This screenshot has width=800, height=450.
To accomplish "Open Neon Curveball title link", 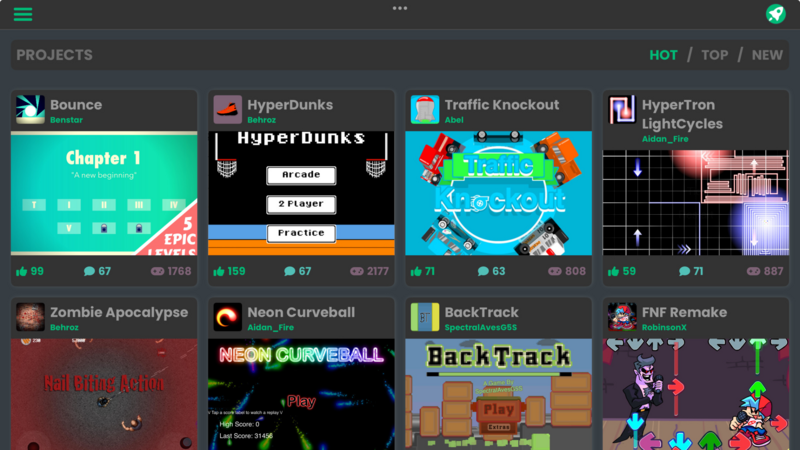I will 301,312.
